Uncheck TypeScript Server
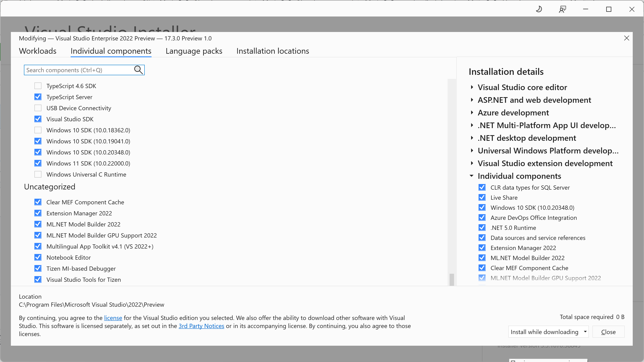The width and height of the screenshot is (644, 362). click(38, 97)
